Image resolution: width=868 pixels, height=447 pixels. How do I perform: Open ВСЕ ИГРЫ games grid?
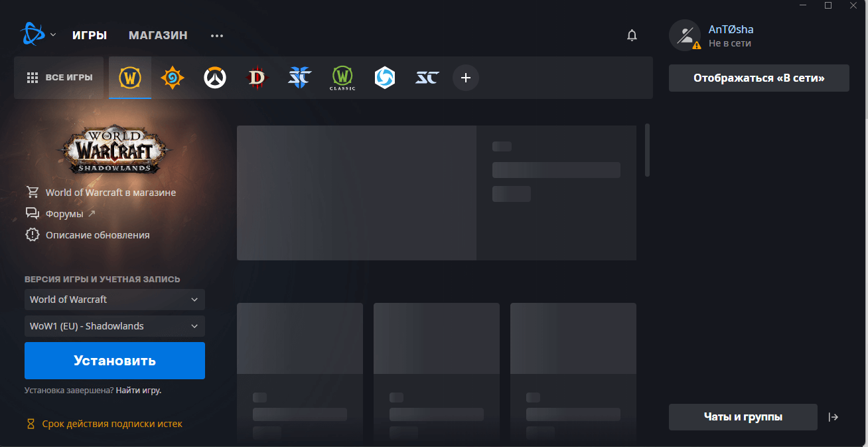(x=60, y=78)
